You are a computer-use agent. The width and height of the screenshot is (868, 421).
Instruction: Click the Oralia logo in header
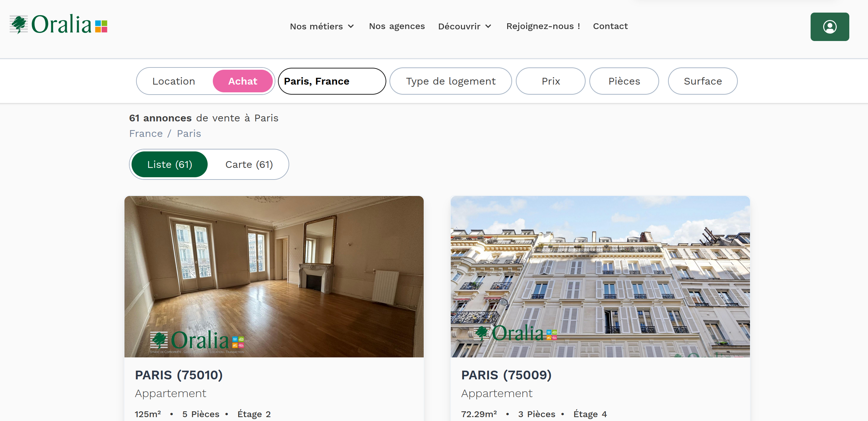pyautogui.click(x=59, y=25)
